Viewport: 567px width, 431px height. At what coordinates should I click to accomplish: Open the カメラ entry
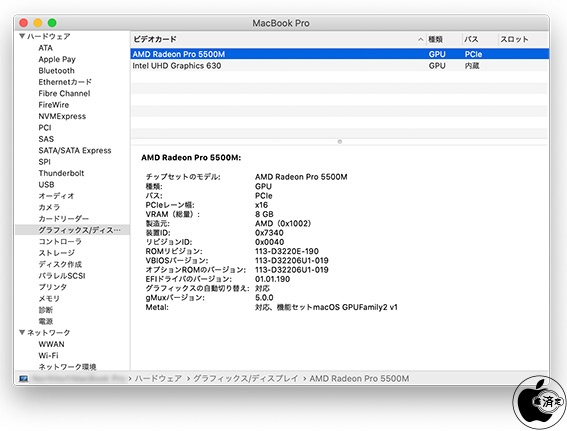point(49,207)
